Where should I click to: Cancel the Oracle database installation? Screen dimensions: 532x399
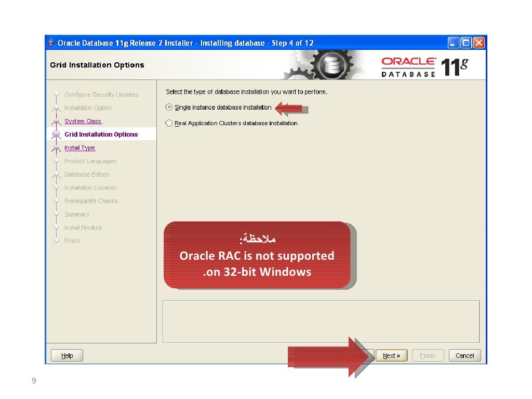(x=464, y=355)
